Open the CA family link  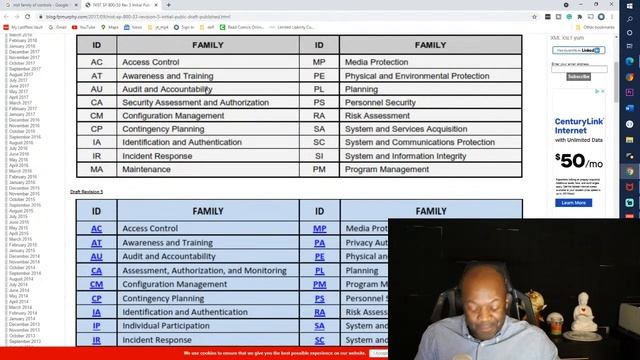point(96,271)
